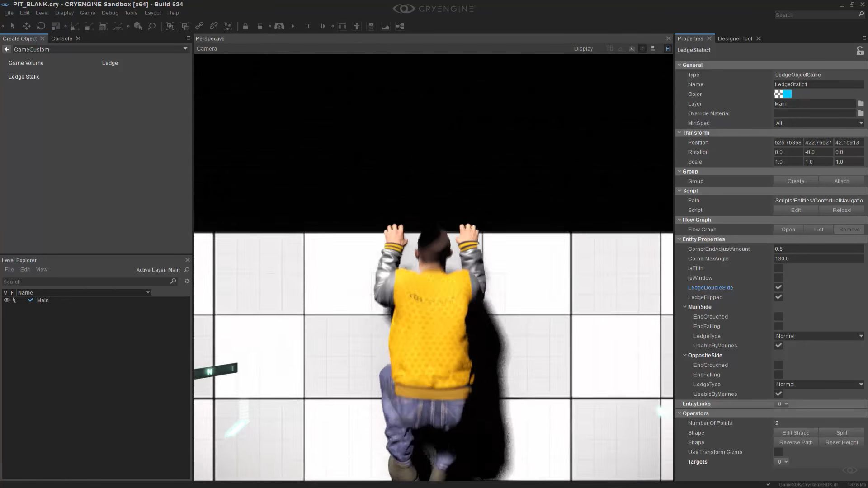Uncheck the LedgeDoubleSide checkbox
Image resolution: width=868 pixels, height=488 pixels.
click(x=778, y=288)
